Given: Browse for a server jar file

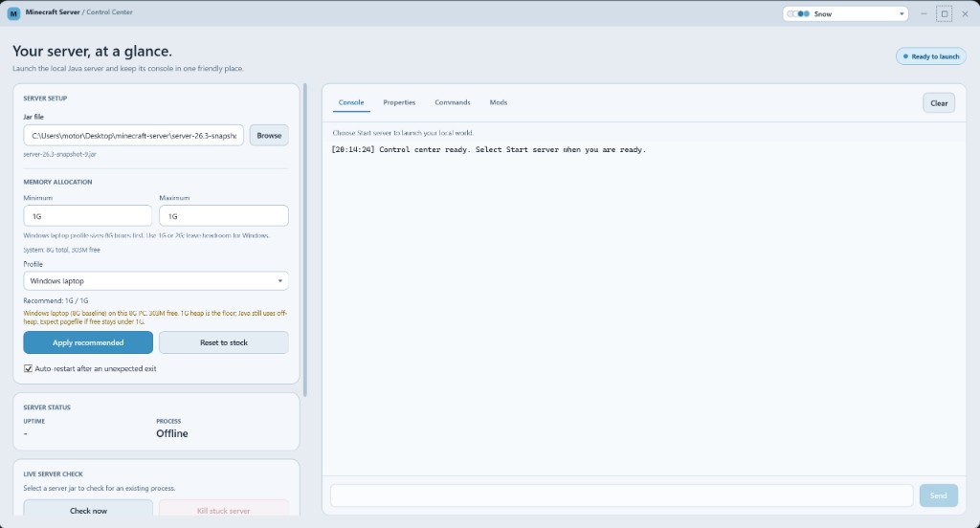Looking at the screenshot, I should point(269,136).
